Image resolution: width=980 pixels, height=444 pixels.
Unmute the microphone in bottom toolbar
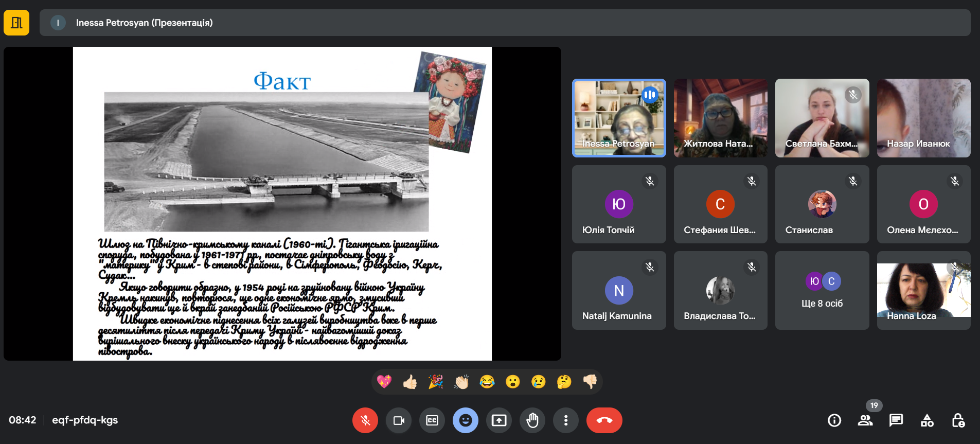tap(365, 420)
